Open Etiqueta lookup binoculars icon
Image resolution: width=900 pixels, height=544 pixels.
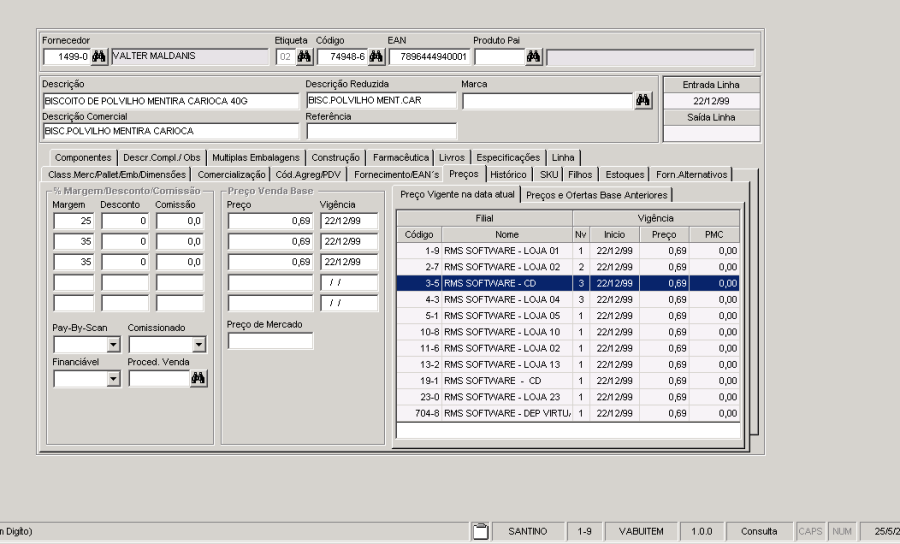point(304,57)
